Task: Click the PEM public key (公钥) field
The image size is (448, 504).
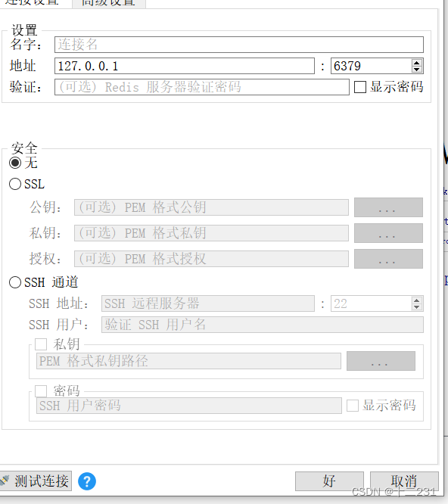Action: (211, 207)
